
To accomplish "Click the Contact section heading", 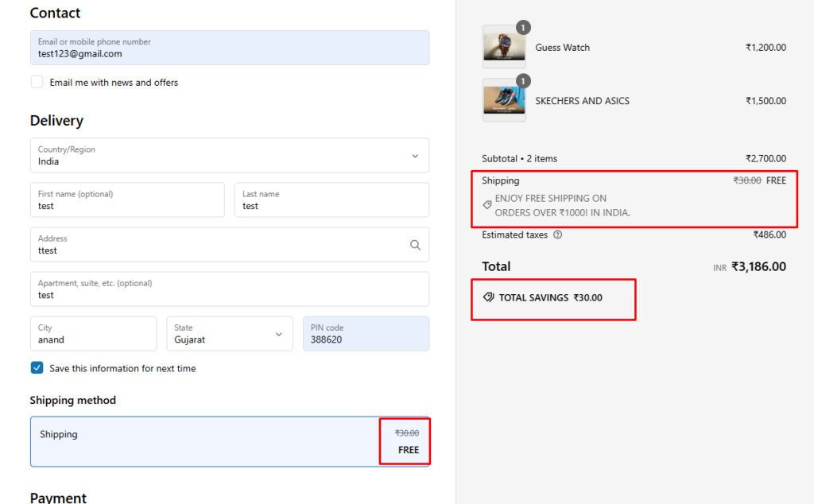I will (55, 13).
